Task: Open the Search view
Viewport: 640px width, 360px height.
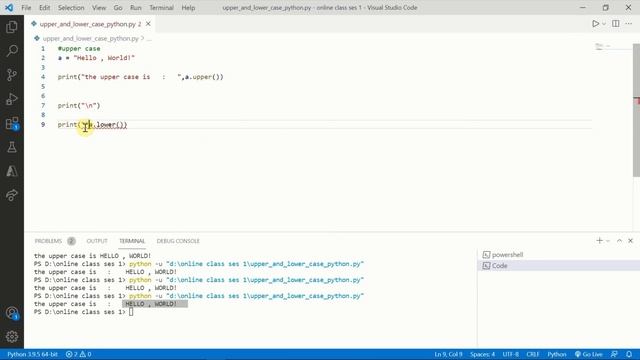Action: tap(12, 51)
